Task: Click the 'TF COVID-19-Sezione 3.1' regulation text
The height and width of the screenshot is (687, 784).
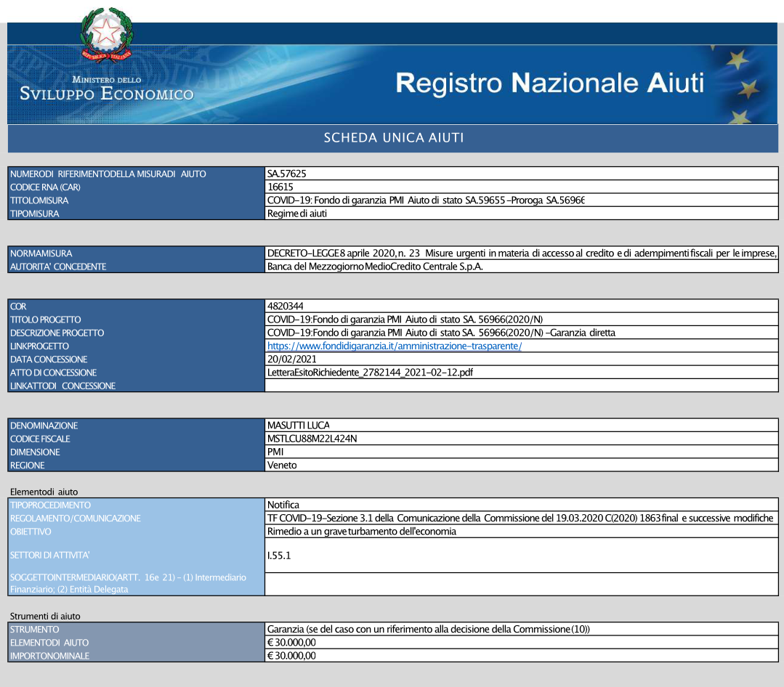Action: (x=520, y=518)
